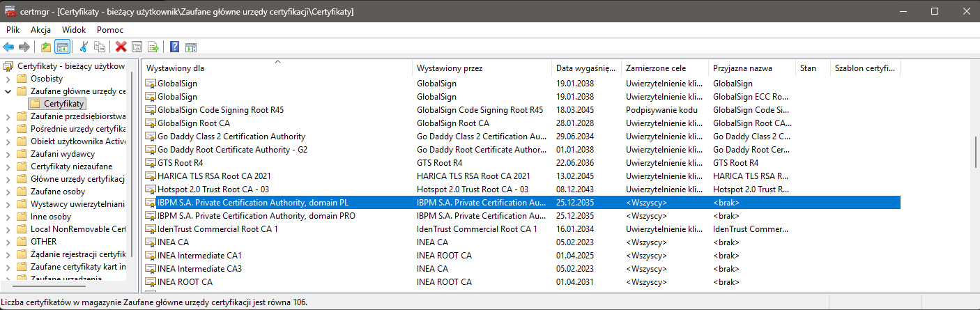Sort by the 'Przyjazna nazwa' column header

[x=752, y=68]
